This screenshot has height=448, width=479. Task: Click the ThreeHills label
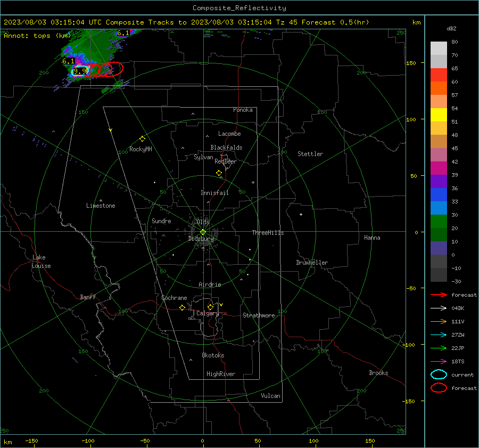click(x=268, y=233)
